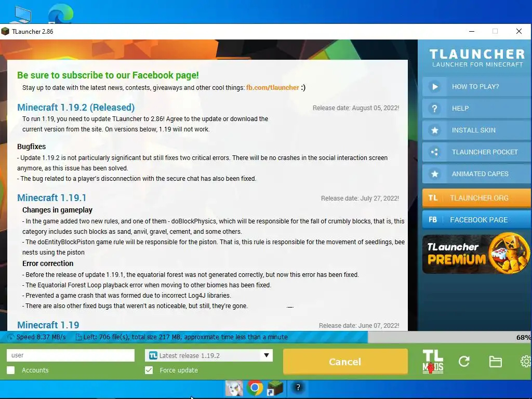Click the speed indicator icon in status bar

pyautogui.click(x=10, y=337)
